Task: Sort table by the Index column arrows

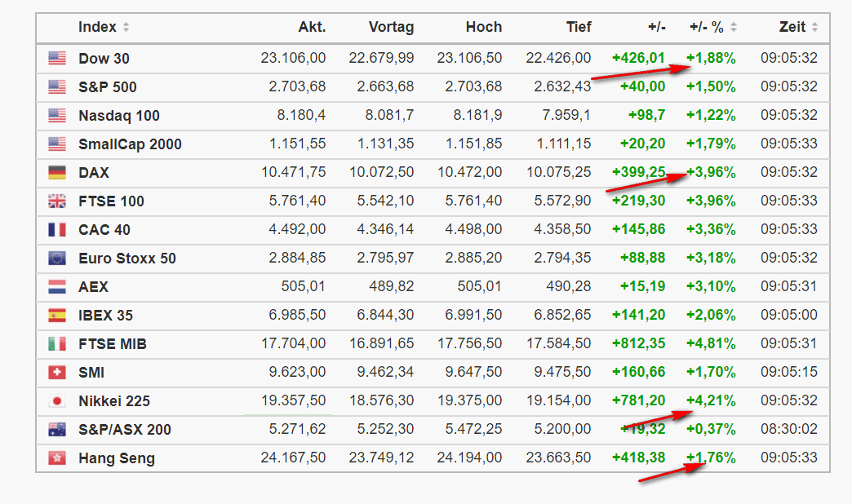Action: pos(126,27)
